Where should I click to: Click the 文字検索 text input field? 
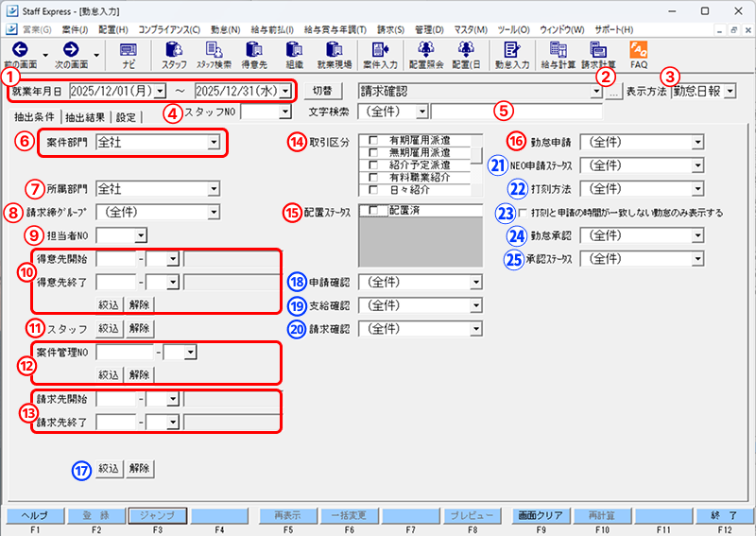pos(516,112)
